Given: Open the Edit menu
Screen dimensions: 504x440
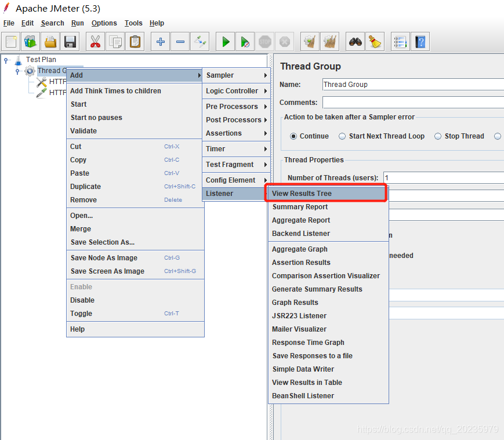Looking at the screenshot, I should point(27,23).
